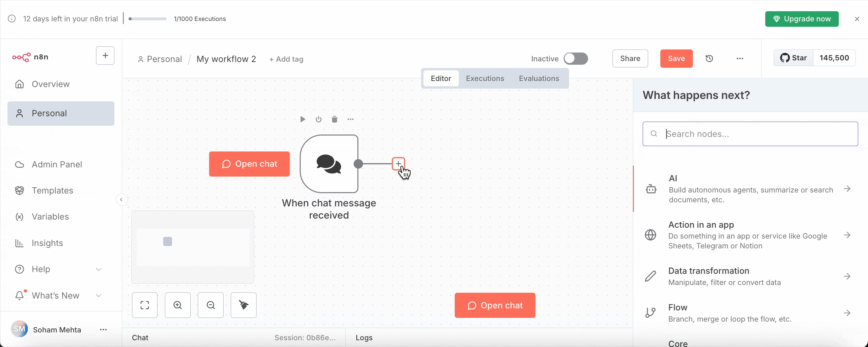The width and height of the screenshot is (868, 347).
Task: Collapse the left sidebar with the chevron
Action: coord(121,200)
